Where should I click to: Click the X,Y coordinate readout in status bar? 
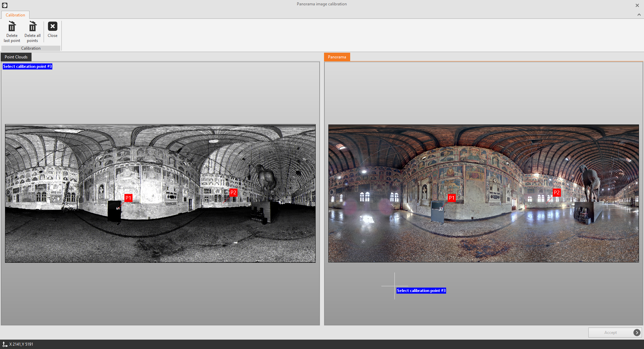[21, 344]
